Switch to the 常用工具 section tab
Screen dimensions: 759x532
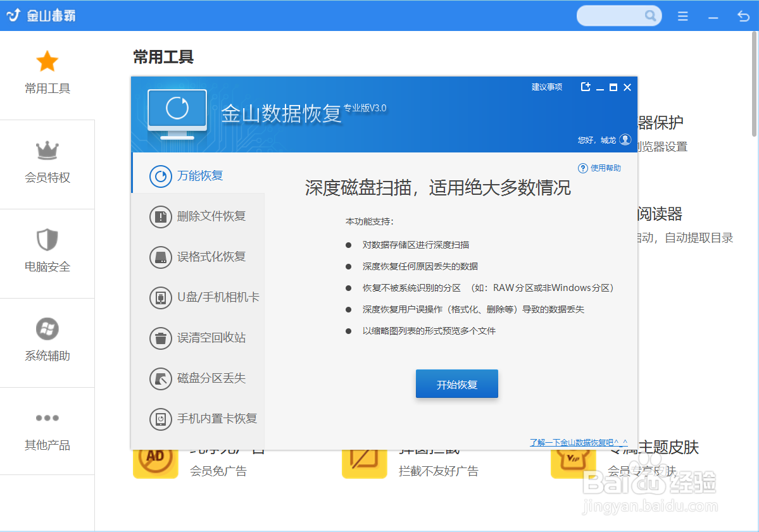tap(47, 70)
